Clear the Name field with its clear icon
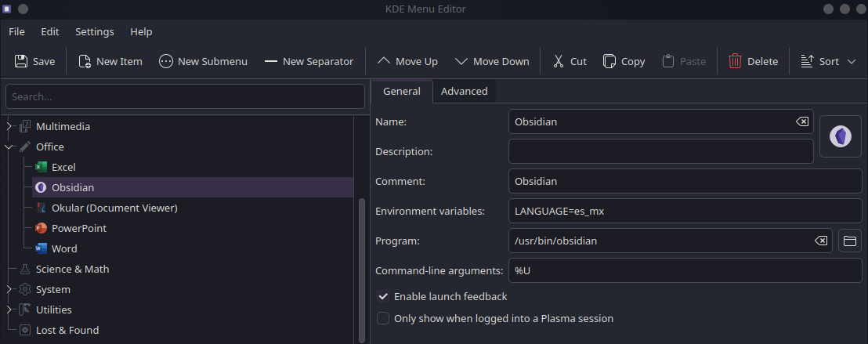868x344 pixels. click(801, 121)
